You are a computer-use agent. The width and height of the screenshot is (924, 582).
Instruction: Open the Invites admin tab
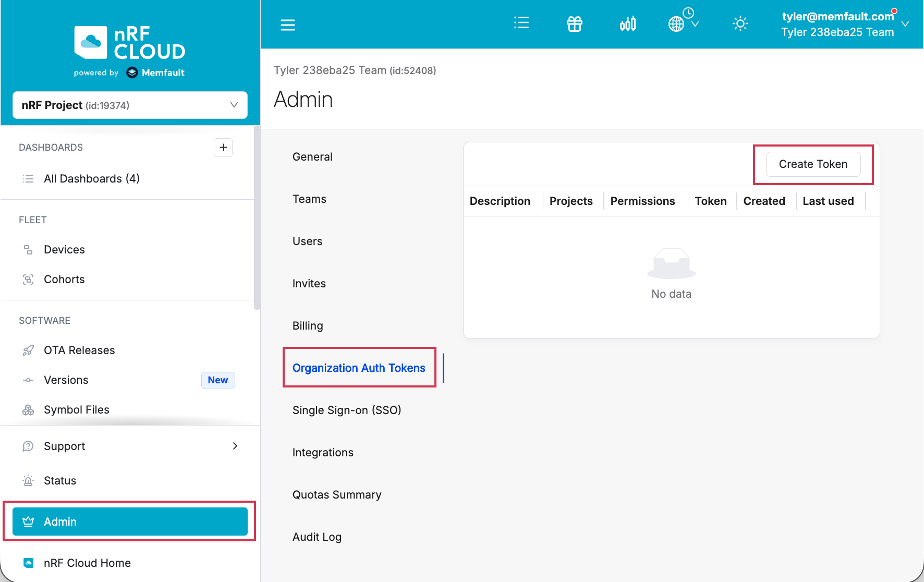click(x=309, y=284)
